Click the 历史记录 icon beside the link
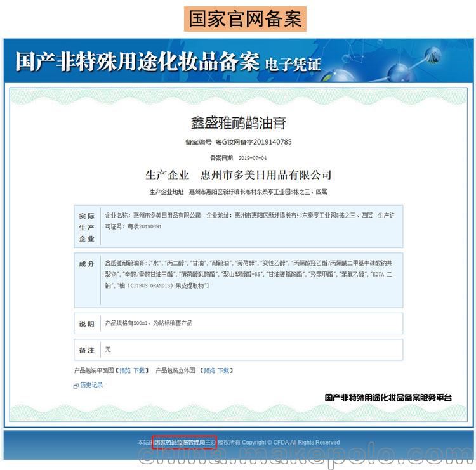This screenshot has height=470, width=476. [x=76, y=386]
